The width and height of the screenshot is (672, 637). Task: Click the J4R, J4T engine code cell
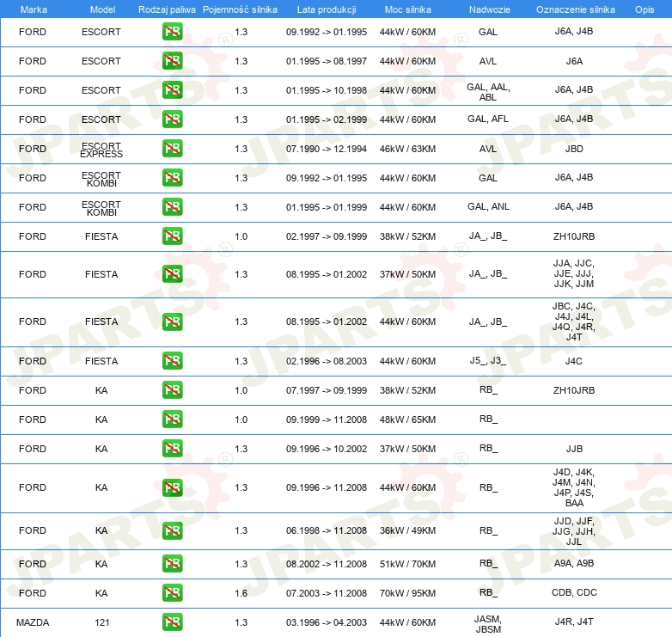pos(574,622)
